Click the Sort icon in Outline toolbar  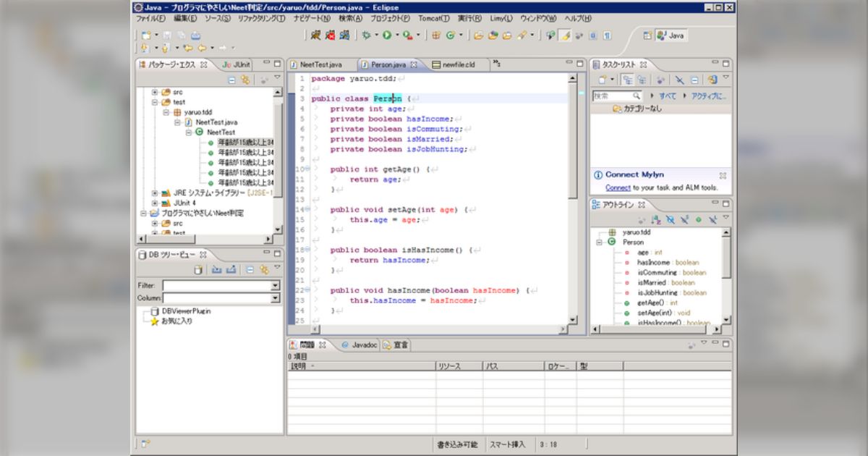(x=656, y=219)
